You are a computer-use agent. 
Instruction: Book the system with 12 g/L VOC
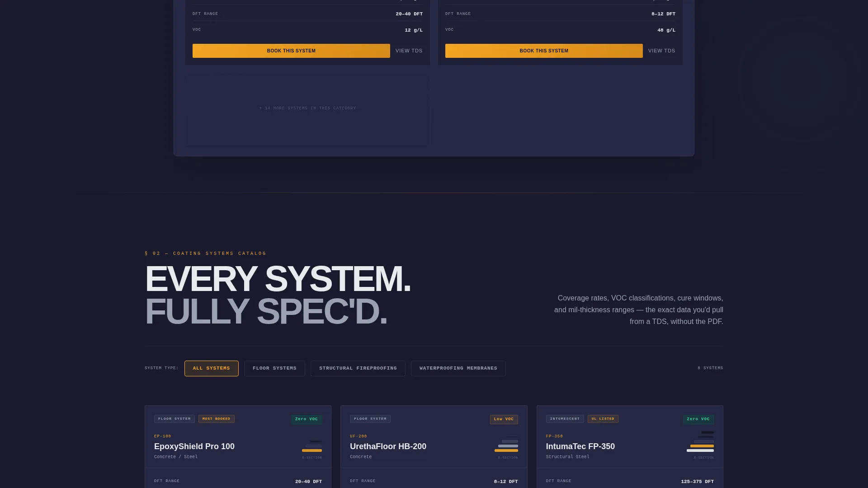[291, 51]
